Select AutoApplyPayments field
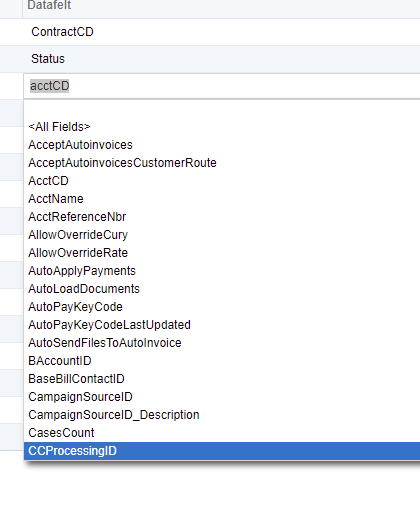 click(x=222, y=271)
